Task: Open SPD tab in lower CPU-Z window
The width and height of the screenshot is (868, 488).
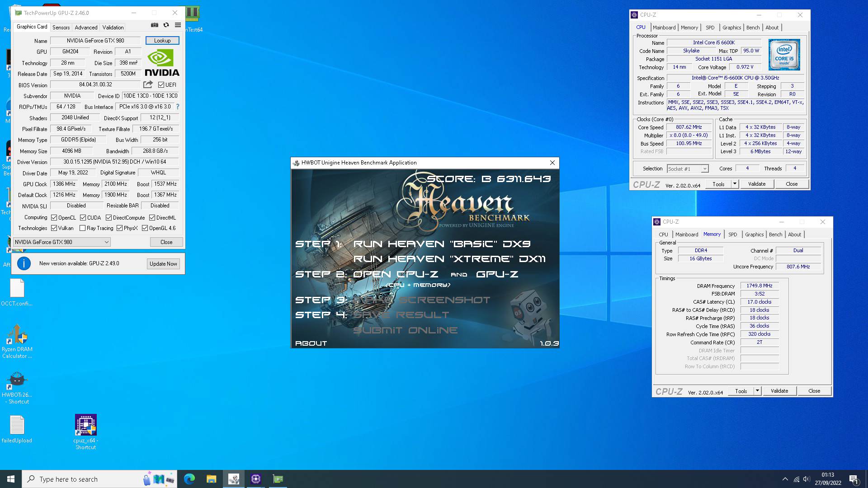Action: click(733, 235)
